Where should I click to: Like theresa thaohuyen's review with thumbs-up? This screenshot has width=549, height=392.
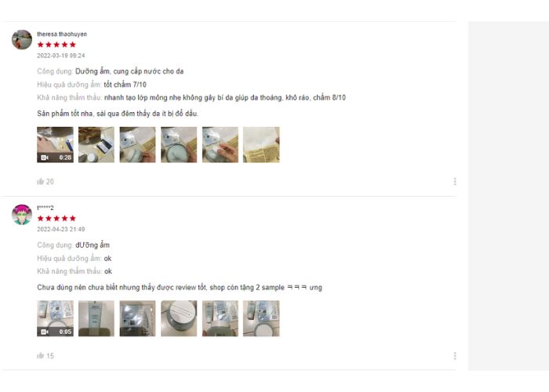point(40,181)
